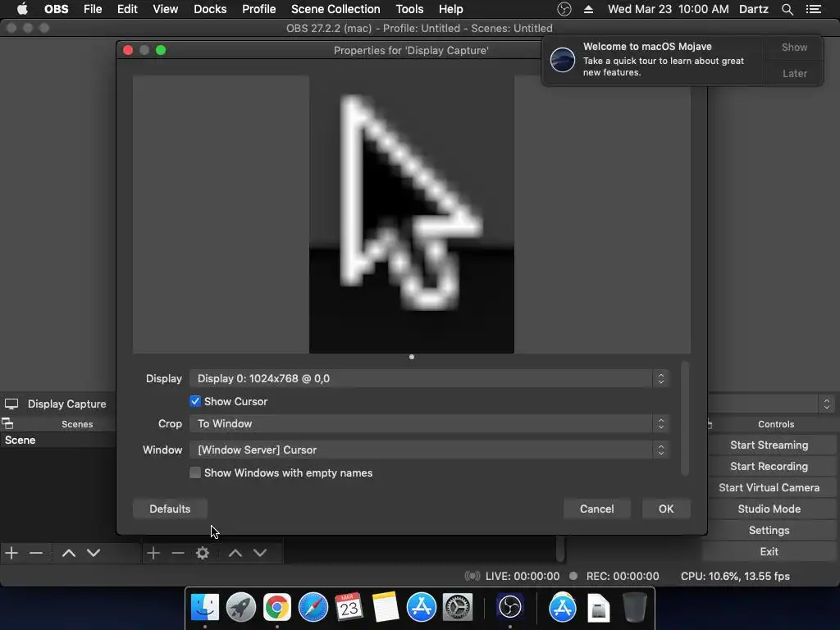Open the Docks menu
Viewport: 840px width, 630px height.
coord(210,9)
